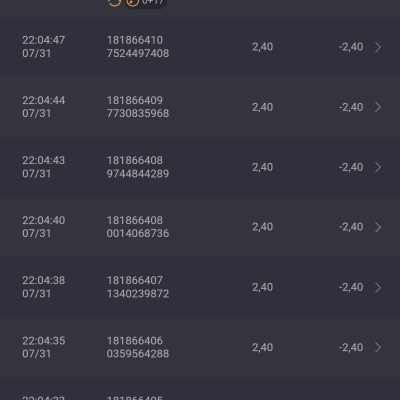Viewport: 400px width, 400px height.
Task: Click the -2,40 result in the 22:04:35 row
Action: pos(351,347)
